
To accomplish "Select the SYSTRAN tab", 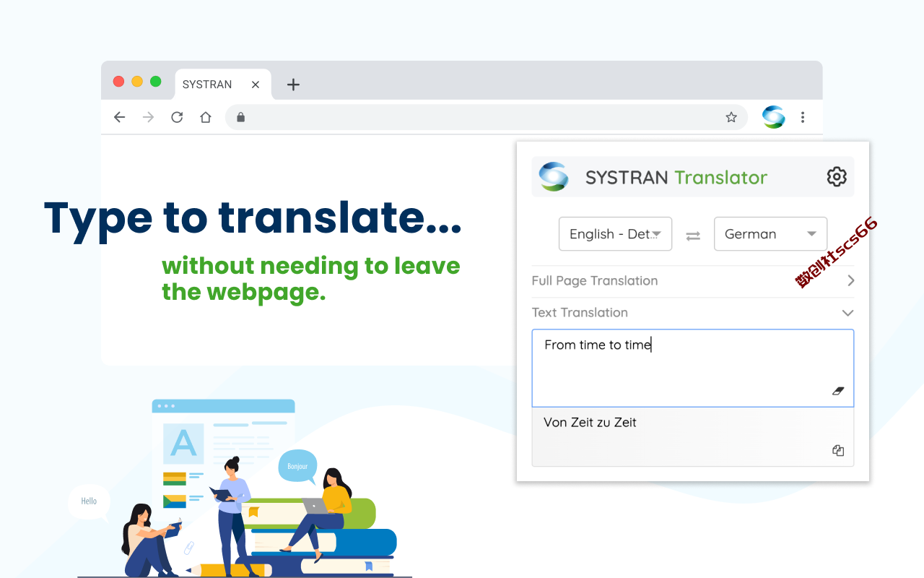I will click(x=223, y=85).
